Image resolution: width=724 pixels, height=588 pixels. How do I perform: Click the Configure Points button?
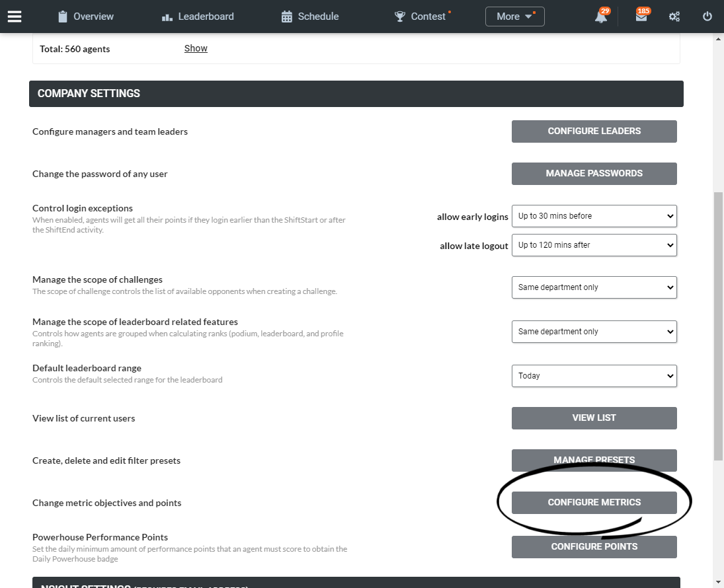pos(594,547)
